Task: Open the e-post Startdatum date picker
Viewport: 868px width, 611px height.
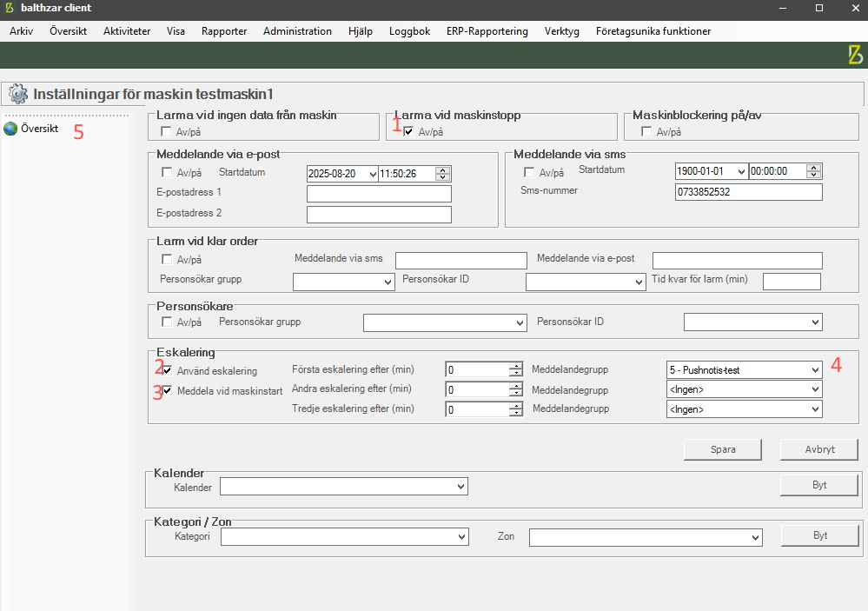Action: pos(372,174)
